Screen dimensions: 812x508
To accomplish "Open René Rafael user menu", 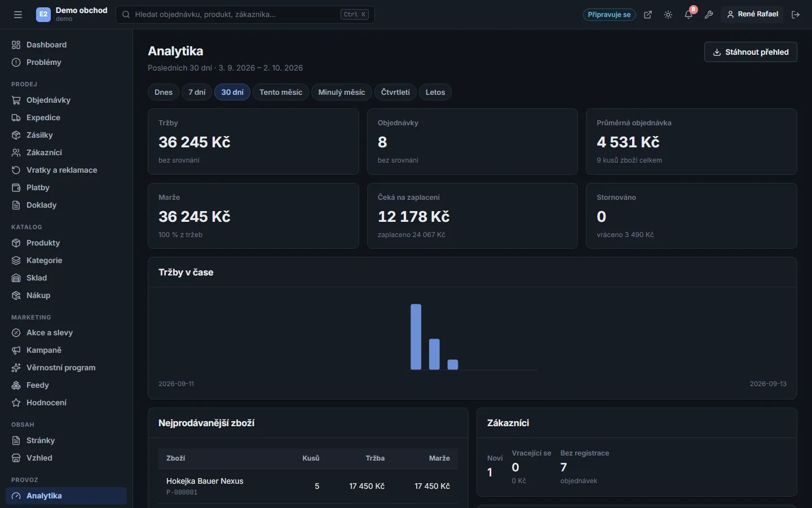I will pyautogui.click(x=752, y=14).
